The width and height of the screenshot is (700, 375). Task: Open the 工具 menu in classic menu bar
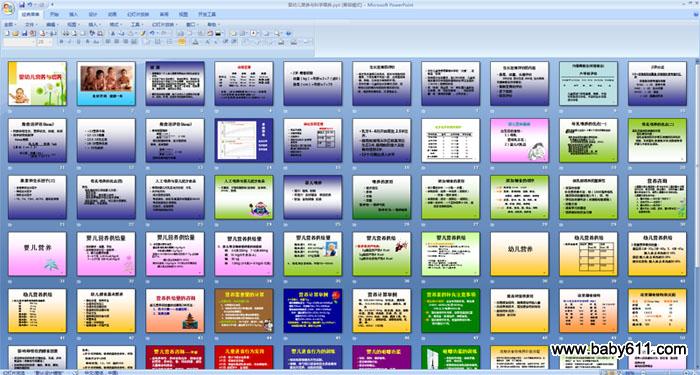coord(137,25)
